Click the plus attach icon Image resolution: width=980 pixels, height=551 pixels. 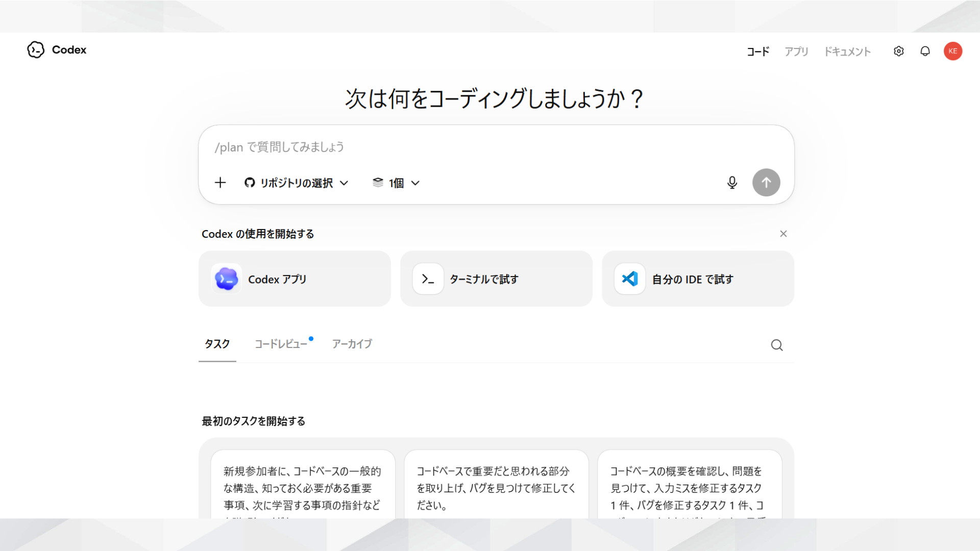pyautogui.click(x=220, y=183)
